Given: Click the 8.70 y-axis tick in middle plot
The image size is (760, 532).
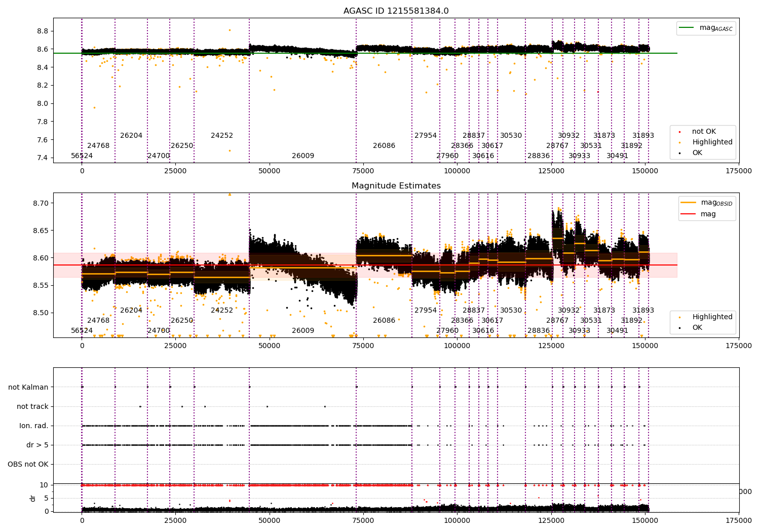Looking at the screenshot, I should (x=41, y=203).
